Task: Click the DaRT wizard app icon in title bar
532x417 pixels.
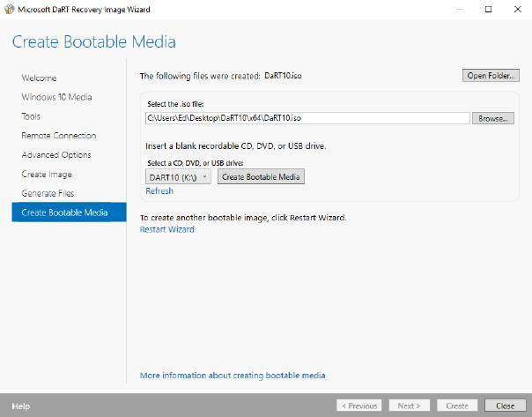Action: (10, 9)
